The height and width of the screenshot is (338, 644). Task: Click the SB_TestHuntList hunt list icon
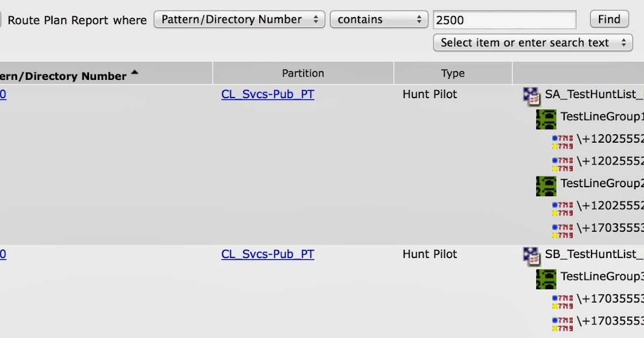tap(532, 254)
